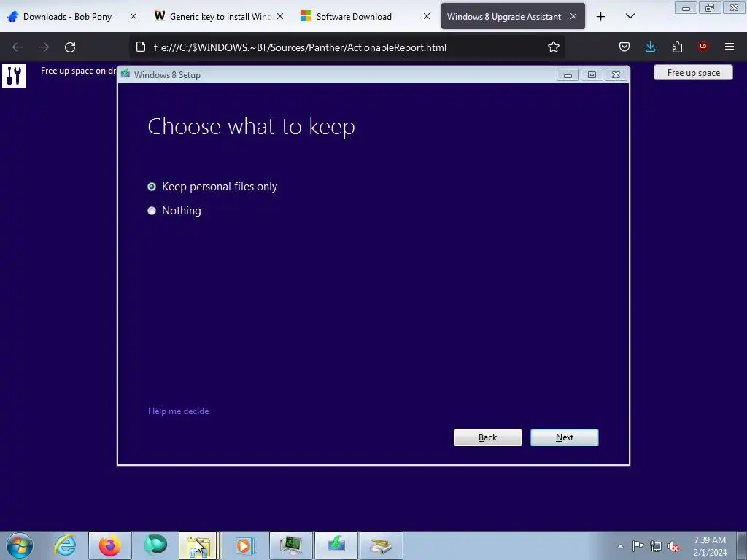Image resolution: width=747 pixels, height=560 pixels.
Task: Open the Windows 8 Setup taskbar icon
Action: (336, 545)
